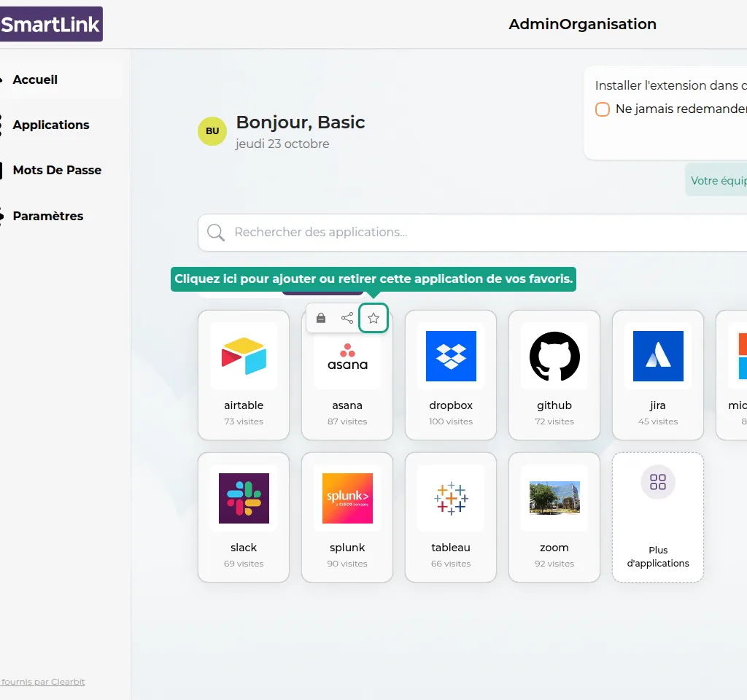Open Plus d'applications tile
This screenshot has height=700, width=747.
coord(658,517)
